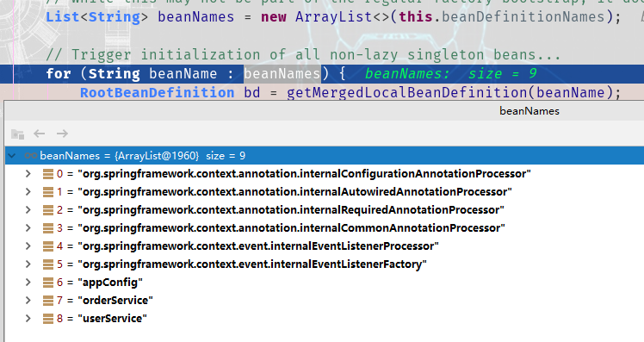The image size is (644, 342).
Task: Select the "orderService" string value
Action: pos(115,301)
